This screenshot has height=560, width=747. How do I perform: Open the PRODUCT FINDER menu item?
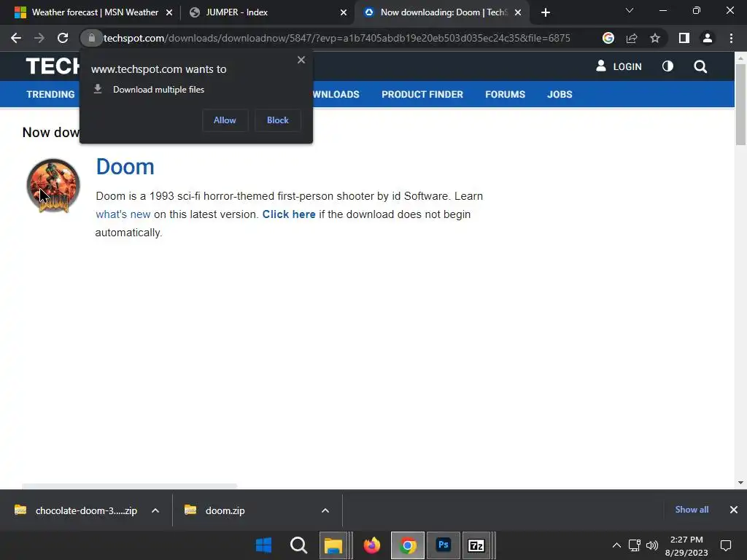click(x=422, y=94)
